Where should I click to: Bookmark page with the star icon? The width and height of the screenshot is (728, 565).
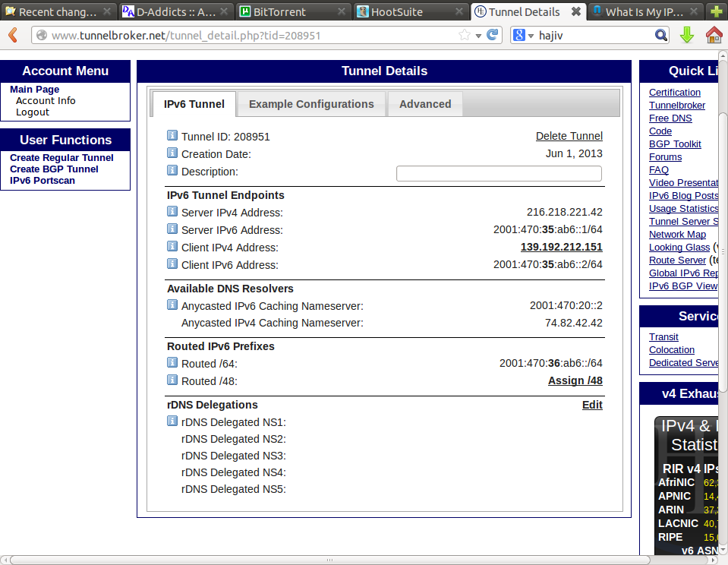click(x=464, y=35)
